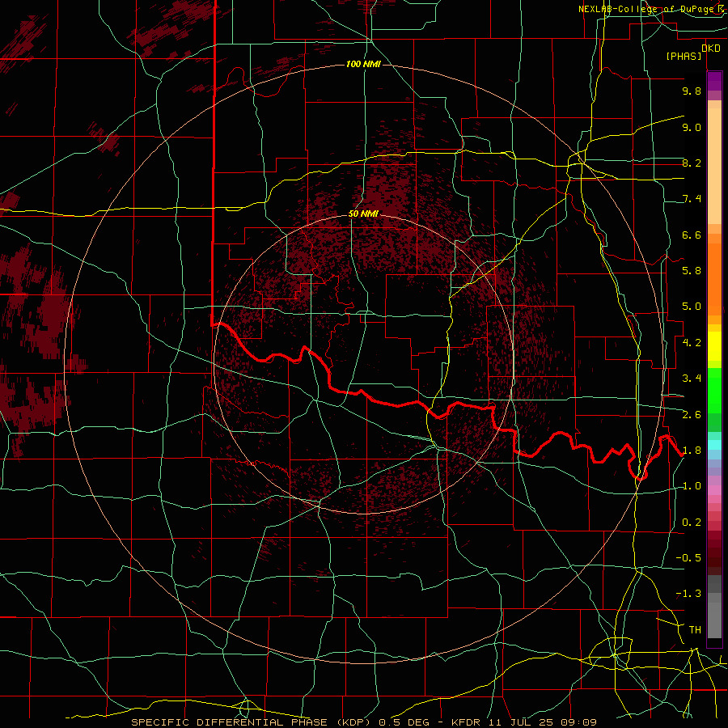Click the KFDR station identifier in footer
Screen dimensions: 728x728
point(467,722)
